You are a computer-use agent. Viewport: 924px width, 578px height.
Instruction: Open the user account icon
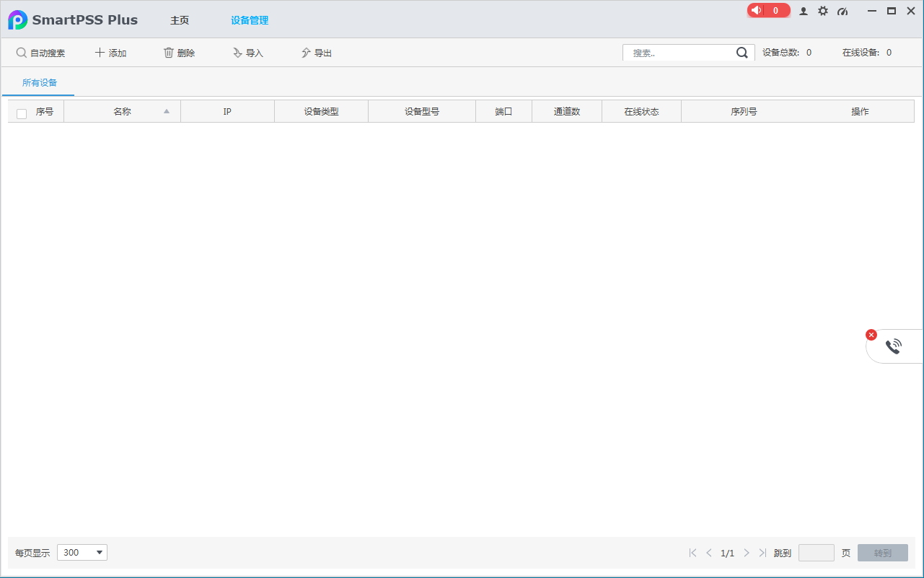(804, 12)
